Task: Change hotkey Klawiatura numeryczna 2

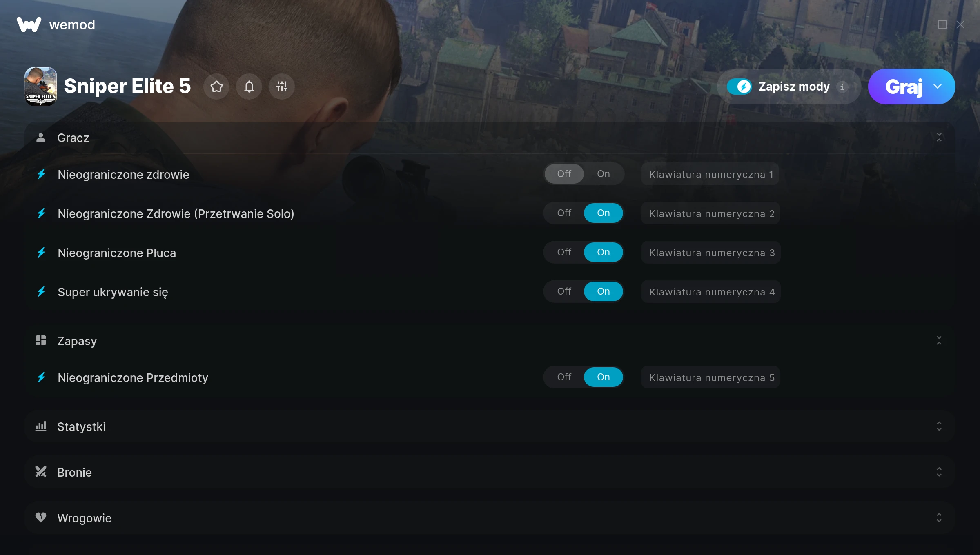Action: point(710,213)
